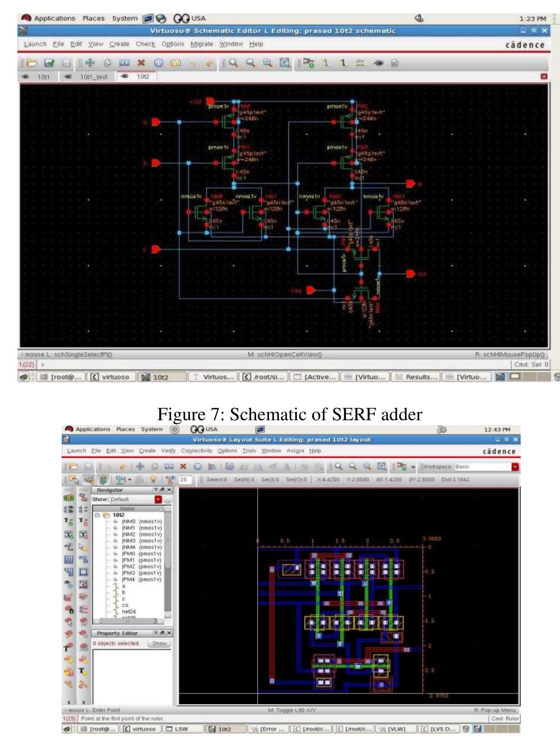
Task: Click the locked layer icon in left sidebar
Action: (x=68, y=609)
